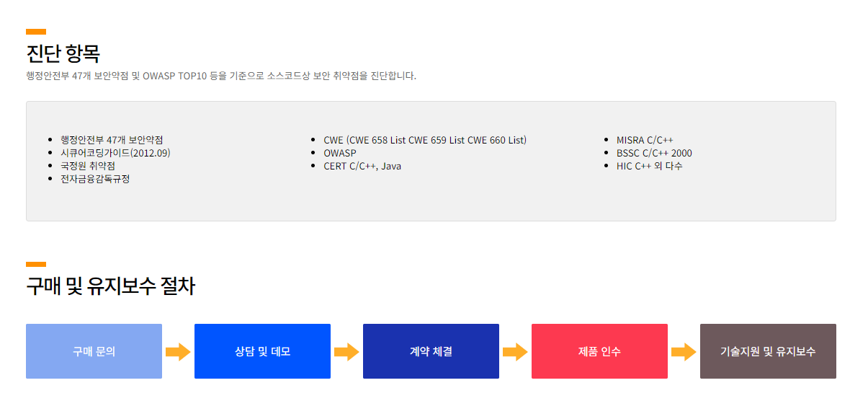
Task: Click the 전자금융감독규정 list entry
Action: point(95,179)
